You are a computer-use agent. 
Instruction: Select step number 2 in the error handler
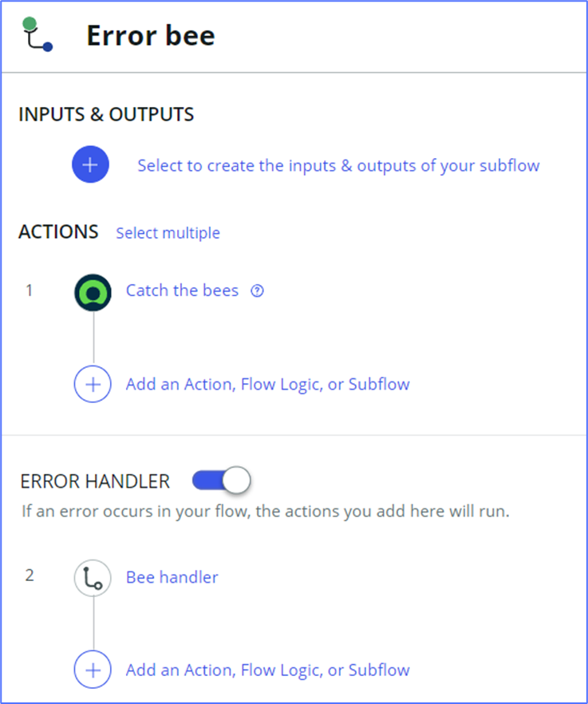[x=30, y=576]
